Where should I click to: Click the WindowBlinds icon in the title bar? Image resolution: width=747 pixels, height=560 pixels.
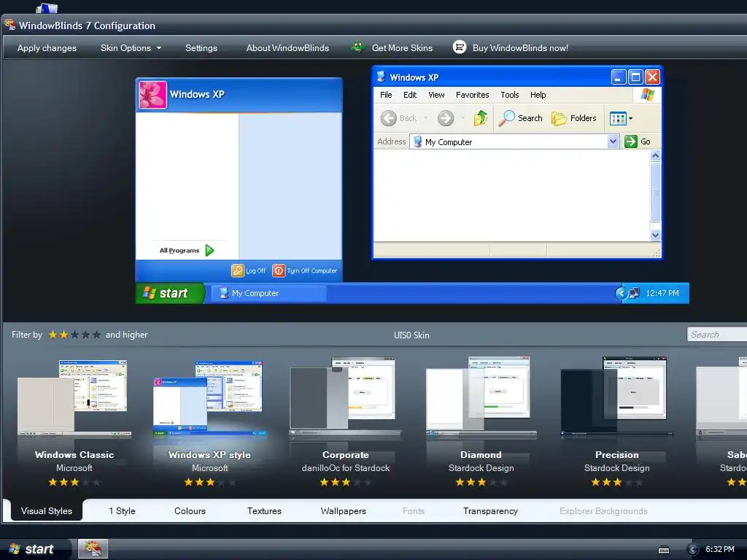tap(9, 25)
